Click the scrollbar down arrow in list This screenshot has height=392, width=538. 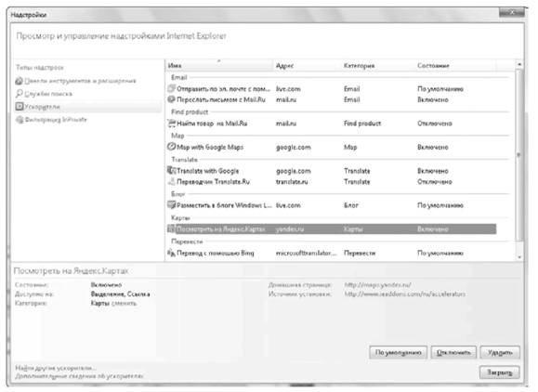pos(519,257)
